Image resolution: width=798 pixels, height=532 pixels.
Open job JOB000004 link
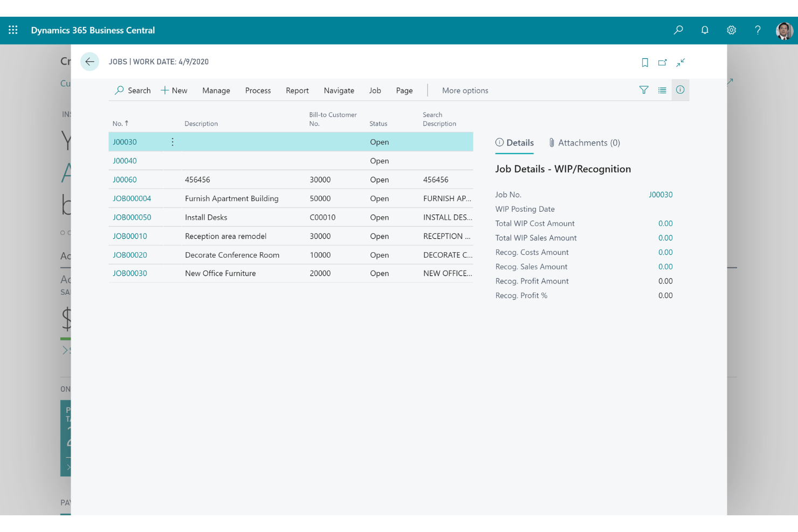(132, 198)
